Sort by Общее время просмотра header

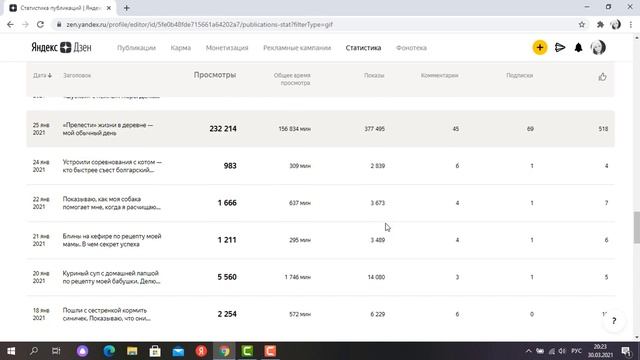(292, 79)
